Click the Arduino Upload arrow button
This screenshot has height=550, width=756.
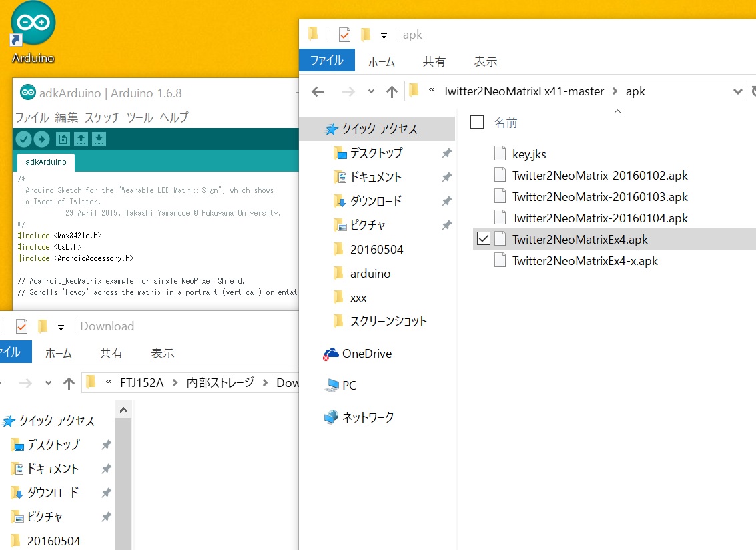[x=41, y=139]
